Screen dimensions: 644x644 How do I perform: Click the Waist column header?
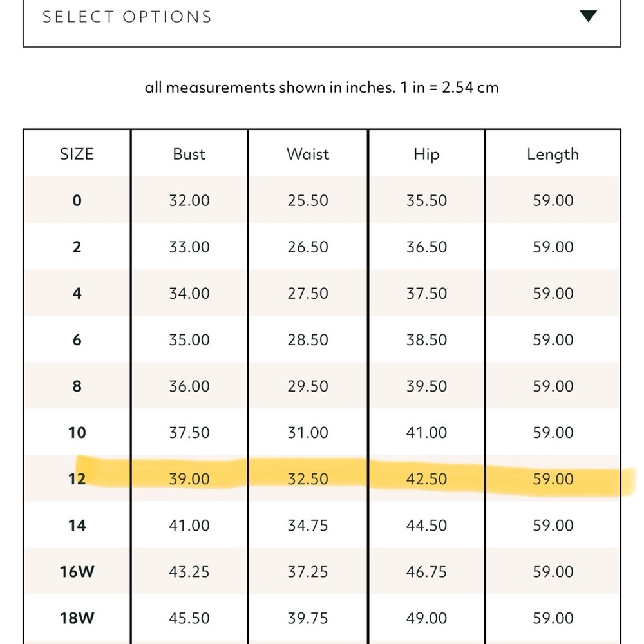[308, 154]
